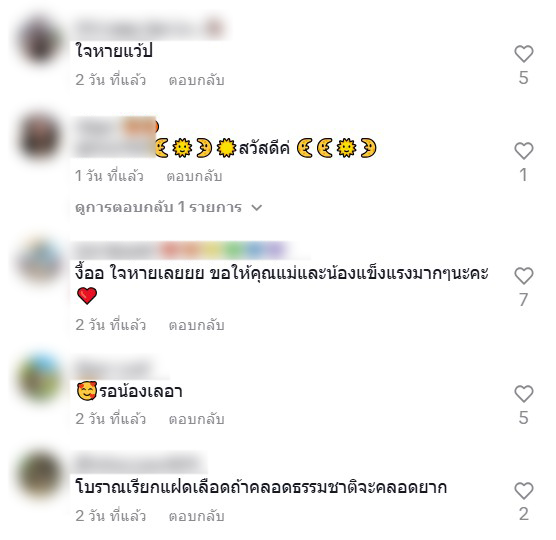The height and width of the screenshot is (540, 556).
Task: Open avatar of 'สวัสดีค่' commenter
Action: point(40,137)
